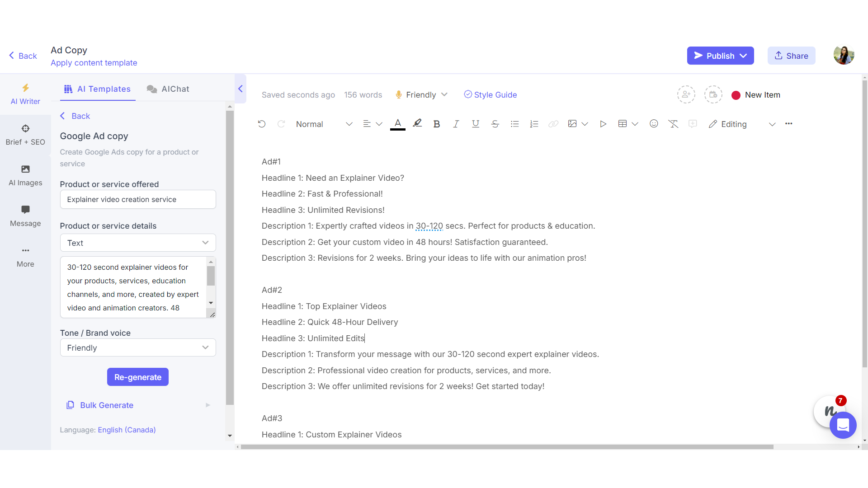The height and width of the screenshot is (488, 868).
Task: Click the strikethrough icon
Action: pyautogui.click(x=495, y=124)
